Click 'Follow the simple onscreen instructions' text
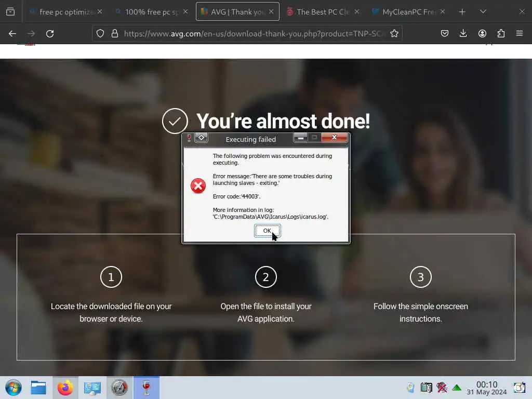532x399 pixels. coord(421,312)
